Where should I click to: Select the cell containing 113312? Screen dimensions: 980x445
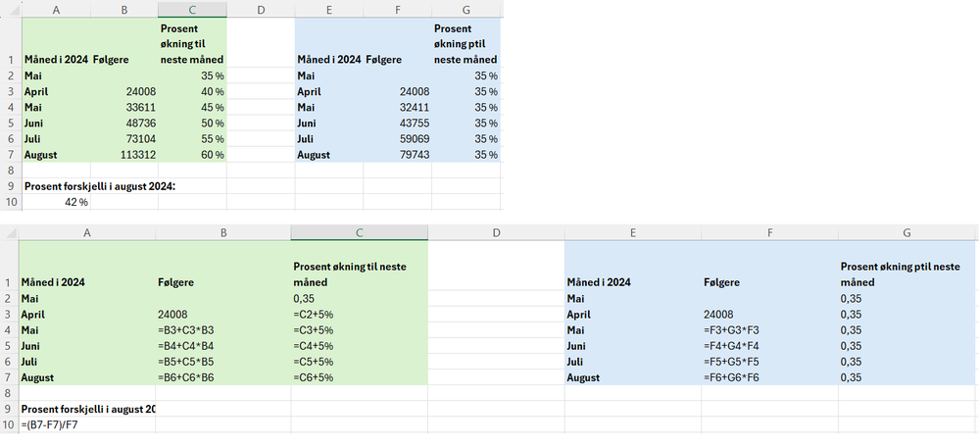click(123, 154)
